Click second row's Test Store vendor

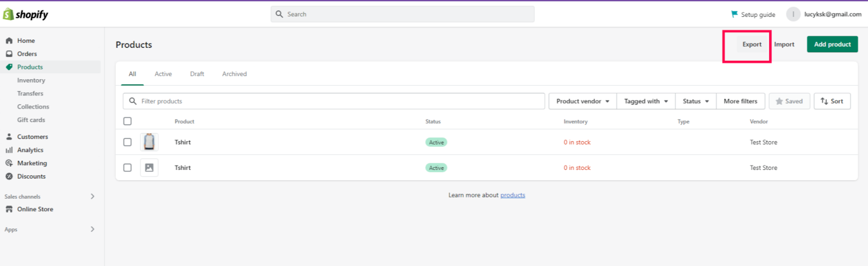click(763, 168)
